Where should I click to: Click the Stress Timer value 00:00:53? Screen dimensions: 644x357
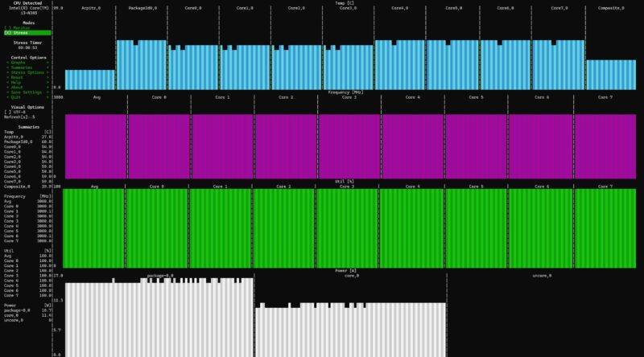[x=27, y=47]
